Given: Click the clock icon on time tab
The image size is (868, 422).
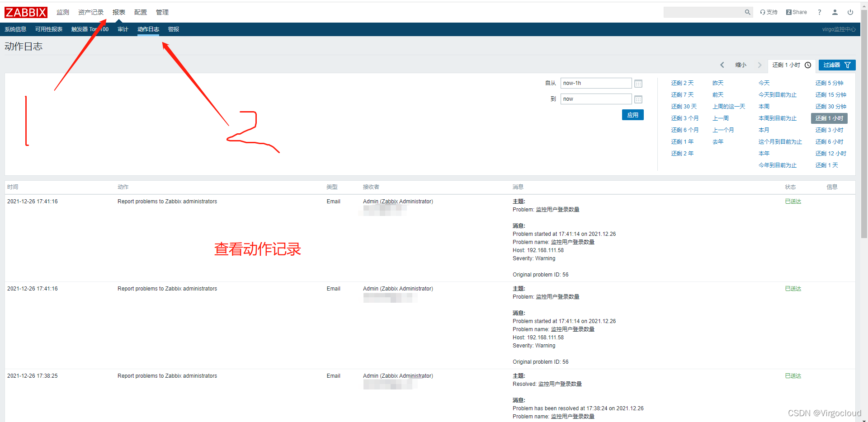Looking at the screenshot, I should [808, 65].
